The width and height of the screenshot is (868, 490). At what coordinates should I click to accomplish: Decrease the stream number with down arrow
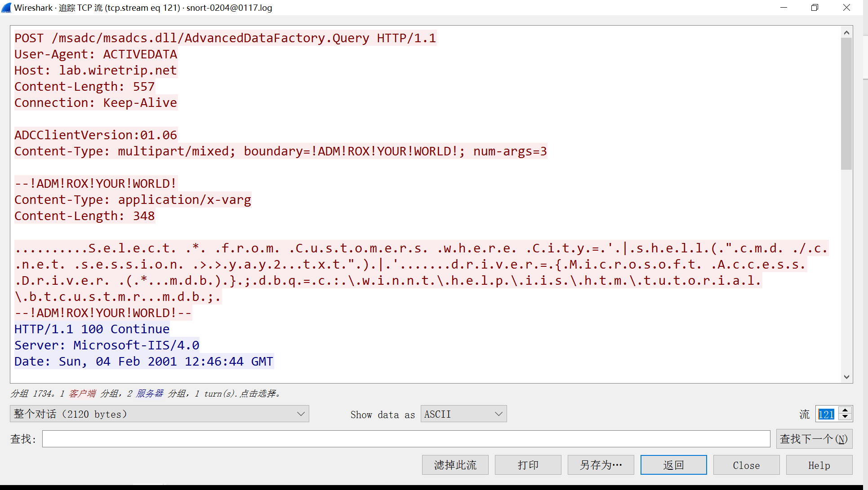click(846, 418)
